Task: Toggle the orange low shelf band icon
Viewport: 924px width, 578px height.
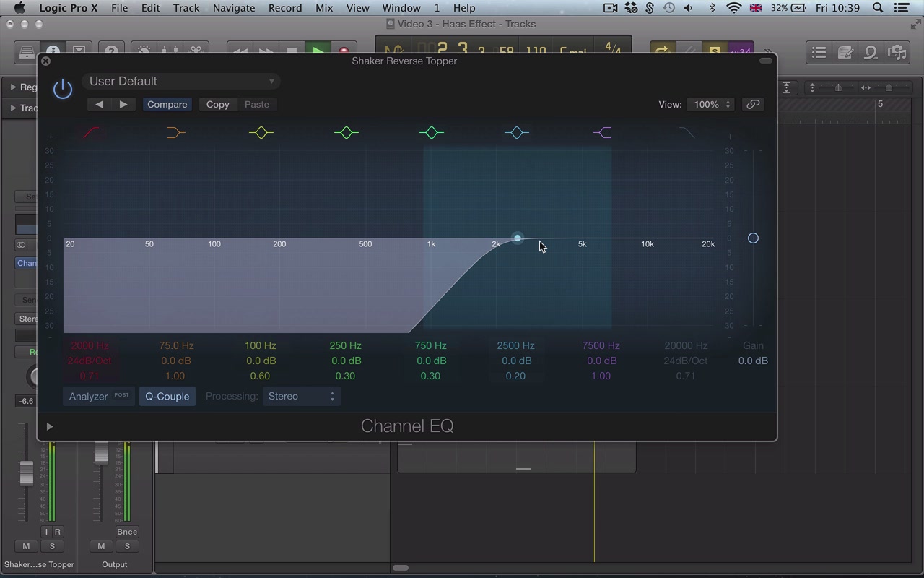Action: pyautogui.click(x=176, y=133)
